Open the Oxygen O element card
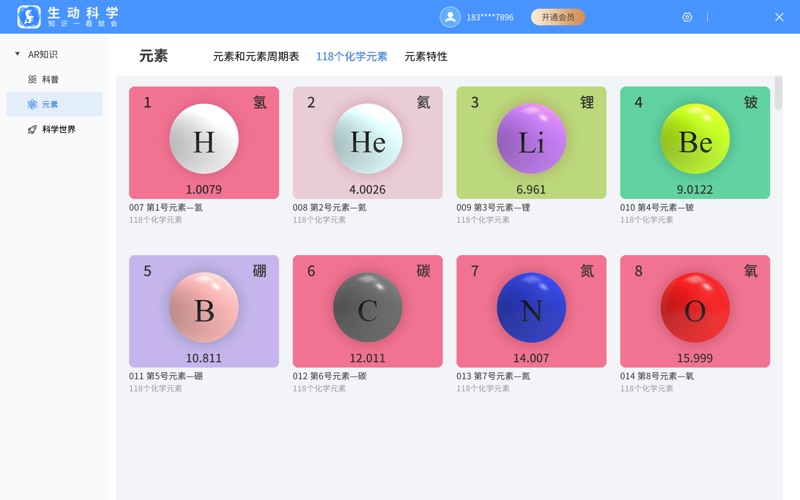Image resolution: width=800 pixels, height=500 pixels. click(695, 311)
